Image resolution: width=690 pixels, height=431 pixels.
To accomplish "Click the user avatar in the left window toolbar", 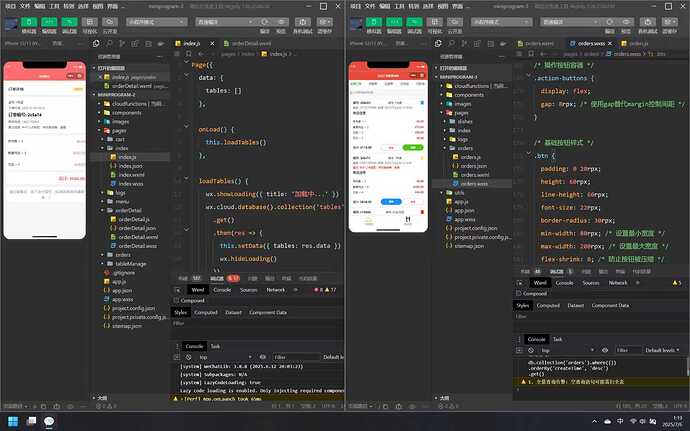I will point(11,23).
